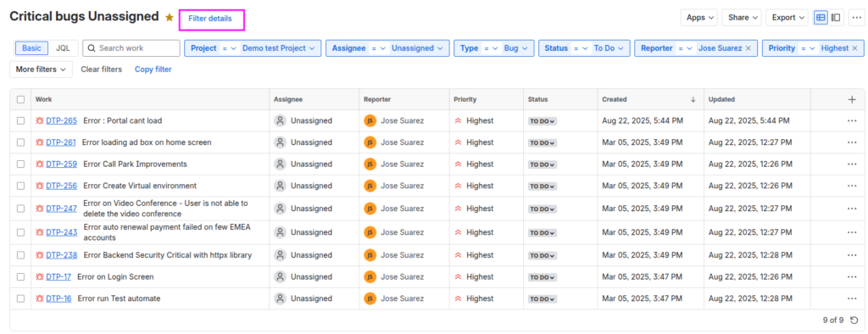
Task: Open Filter details
Action: point(210,19)
